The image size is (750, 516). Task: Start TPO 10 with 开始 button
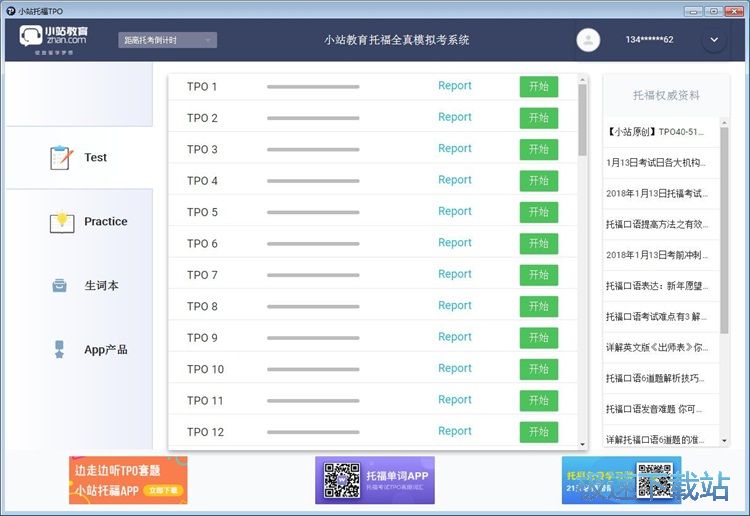(539, 369)
